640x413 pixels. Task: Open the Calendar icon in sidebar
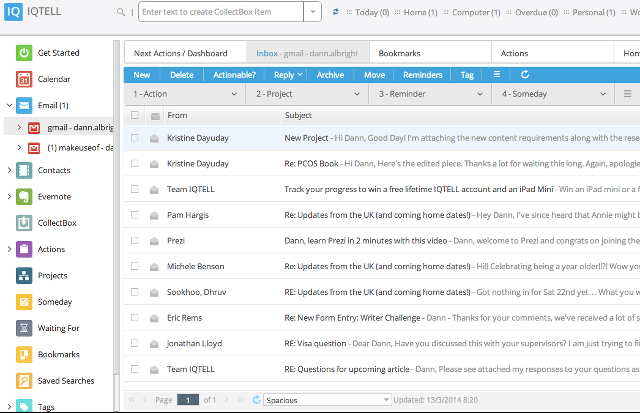point(24,79)
